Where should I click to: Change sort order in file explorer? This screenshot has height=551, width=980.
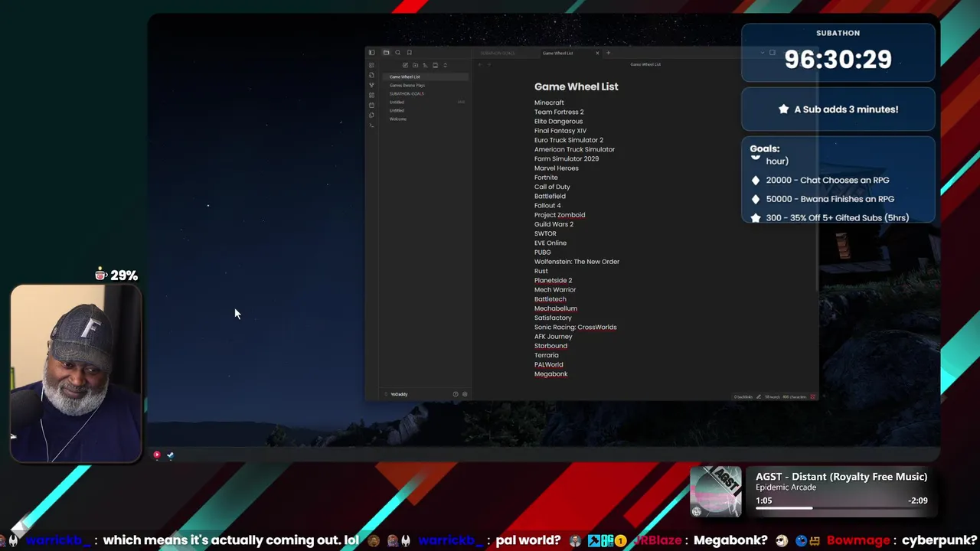coord(425,65)
